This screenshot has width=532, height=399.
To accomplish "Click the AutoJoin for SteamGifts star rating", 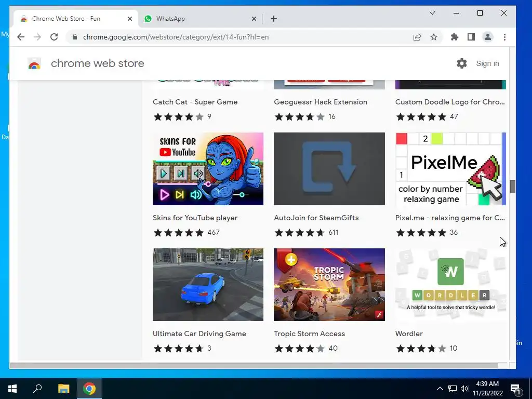I will (x=300, y=233).
